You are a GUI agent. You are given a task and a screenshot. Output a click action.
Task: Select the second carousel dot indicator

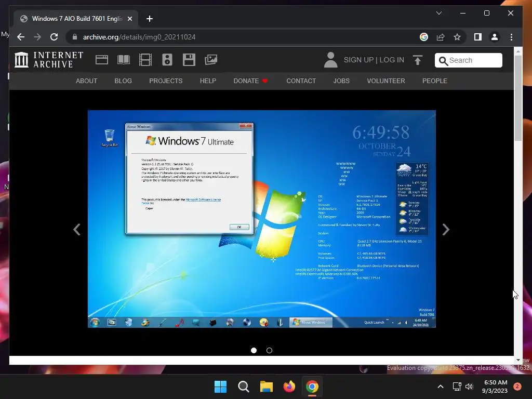pos(270,351)
